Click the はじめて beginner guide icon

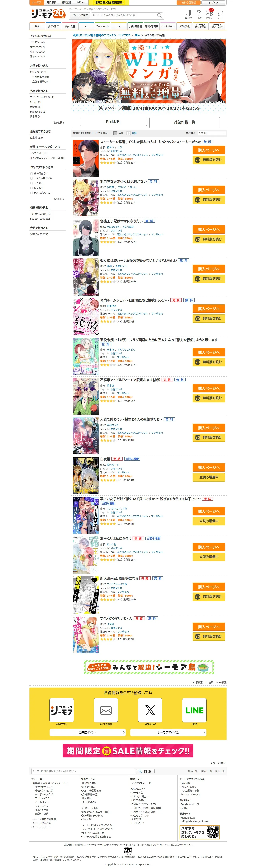pos(188,14)
